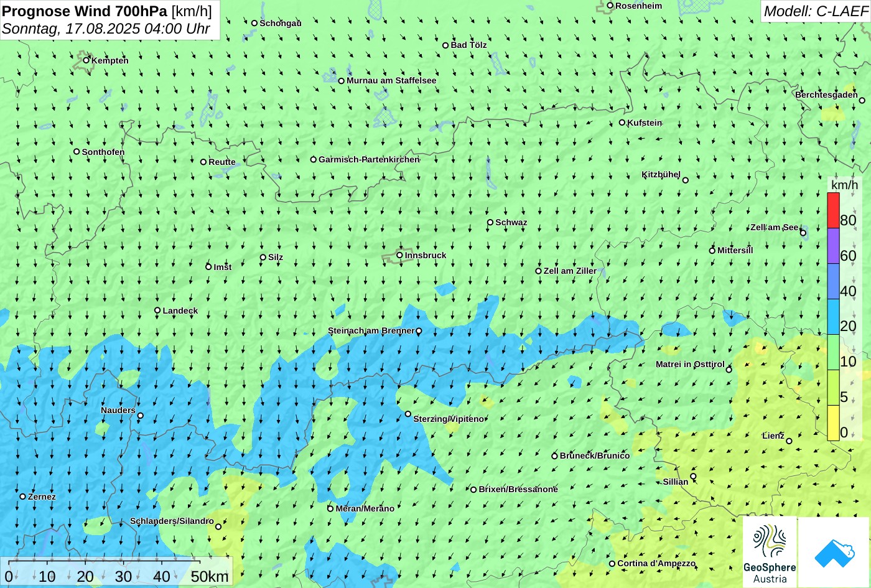Click the red 80 km/h legend color
This screenshot has height=588, width=871.
point(833,210)
